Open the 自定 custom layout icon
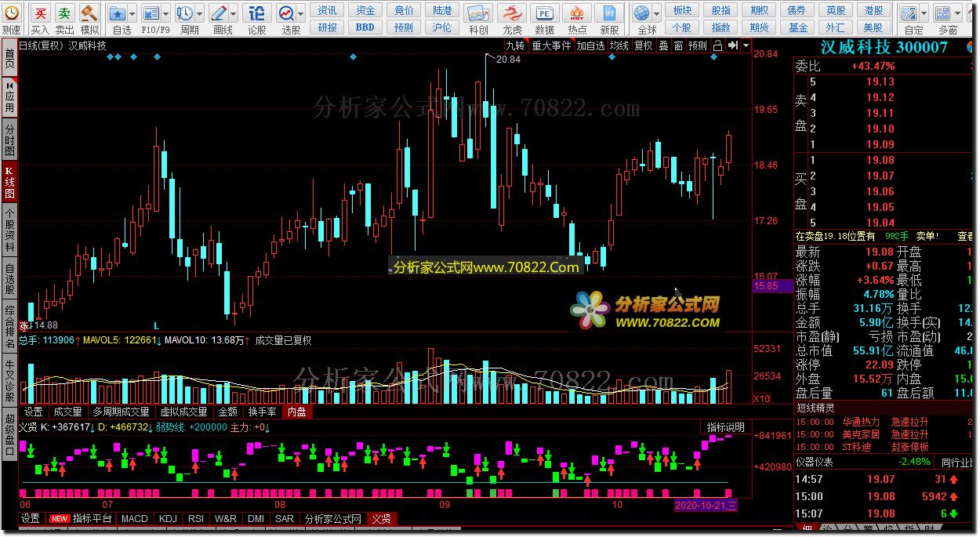 point(909,13)
